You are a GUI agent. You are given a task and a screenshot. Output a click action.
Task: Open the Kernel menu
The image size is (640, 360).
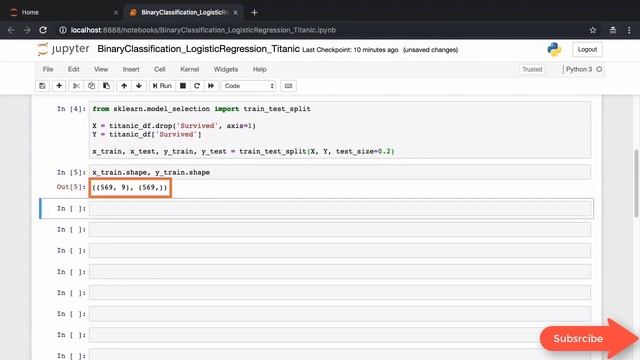[x=189, y=69]
